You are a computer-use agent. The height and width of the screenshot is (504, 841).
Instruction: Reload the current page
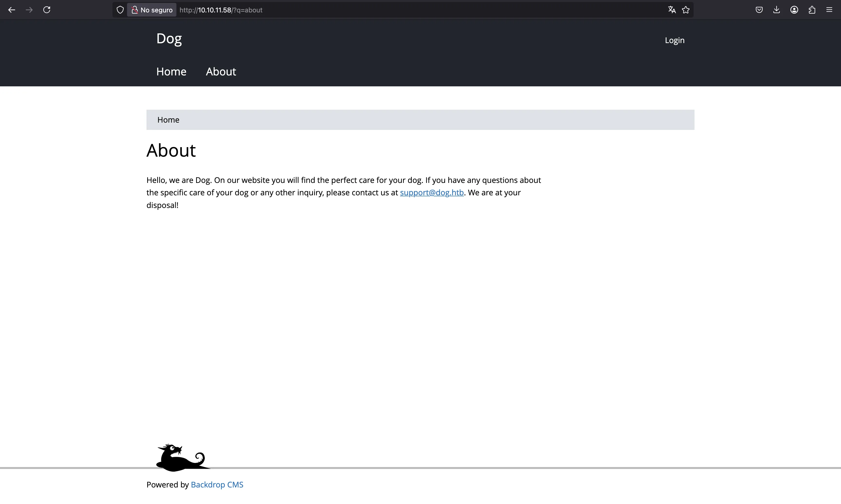tap(47, 10)
